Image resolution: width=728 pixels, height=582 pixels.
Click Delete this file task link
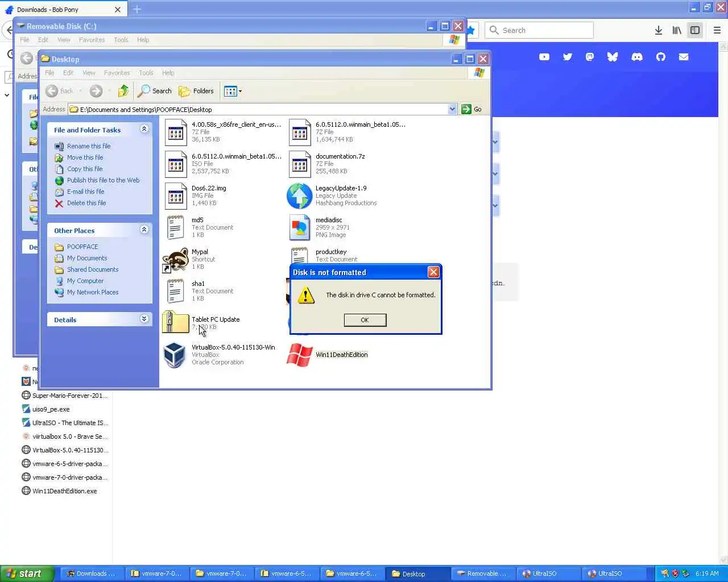pos(86,203)
